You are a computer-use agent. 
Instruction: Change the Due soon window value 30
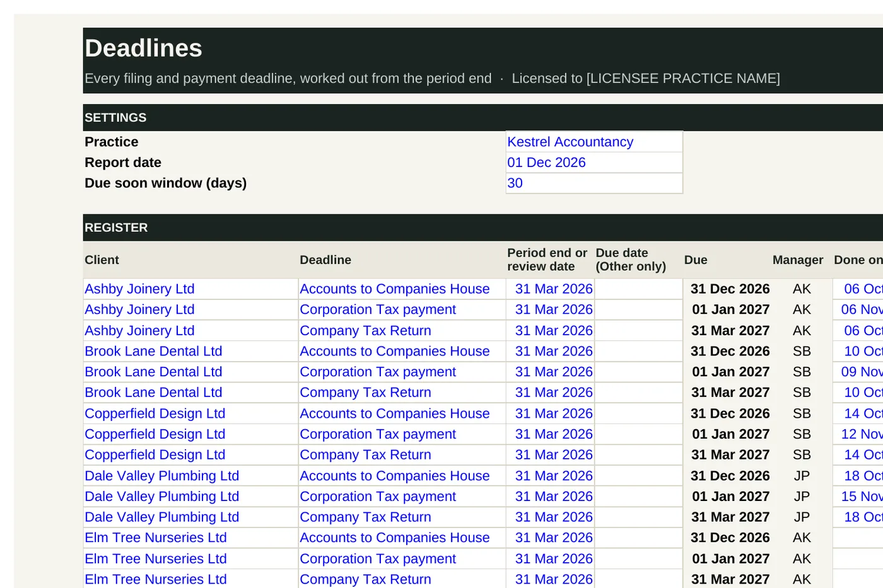(x=594, y=183)
